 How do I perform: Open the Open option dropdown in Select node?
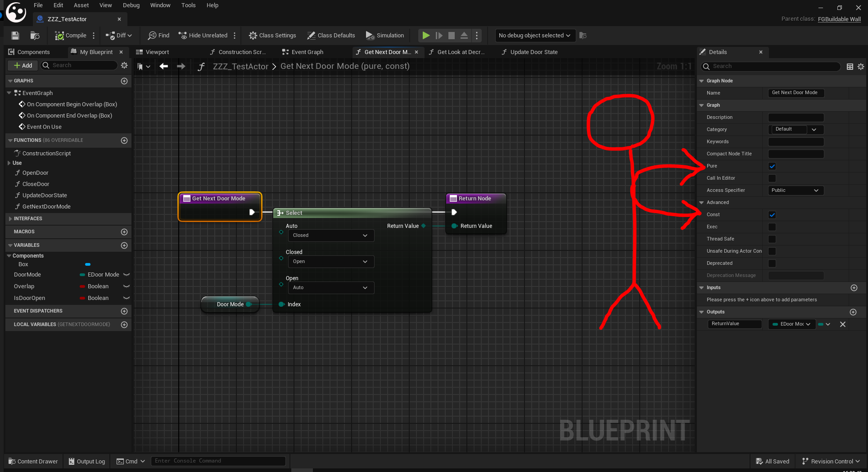coord(331,288)
